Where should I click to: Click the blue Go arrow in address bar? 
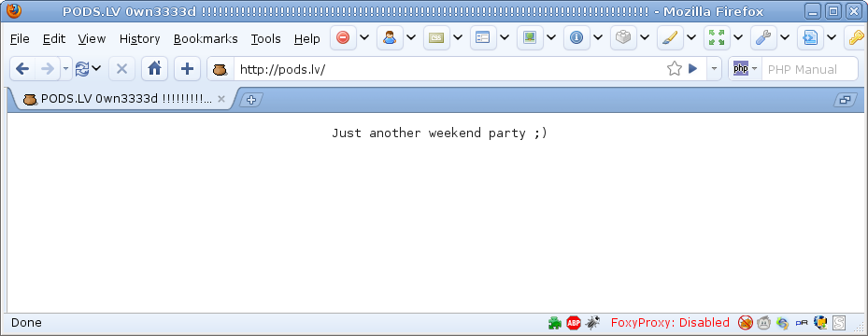click(692, 68)
